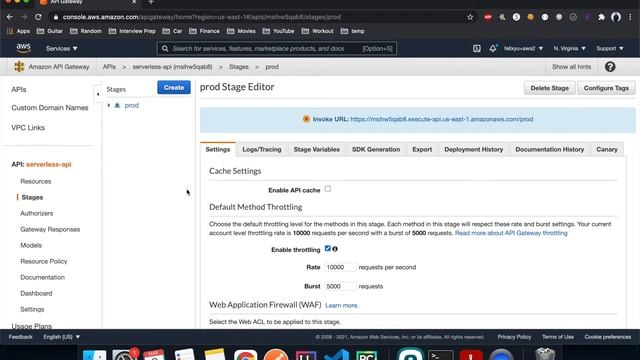
Task: Open Chrome from the dock
Action: click(245, 355)
